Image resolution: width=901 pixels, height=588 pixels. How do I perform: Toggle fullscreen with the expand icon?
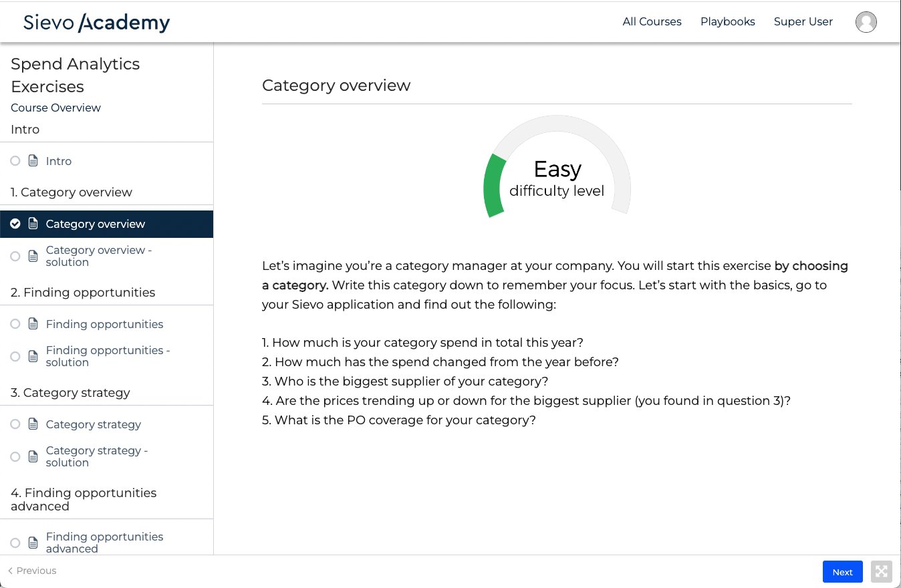(x=882, y=571)
